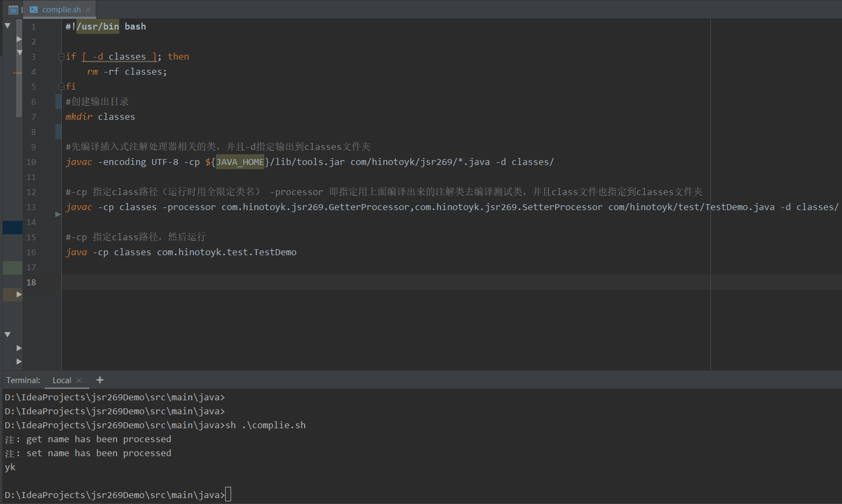
Task: Collapse the if block using the fold marker on line 3
Action: 61,56
